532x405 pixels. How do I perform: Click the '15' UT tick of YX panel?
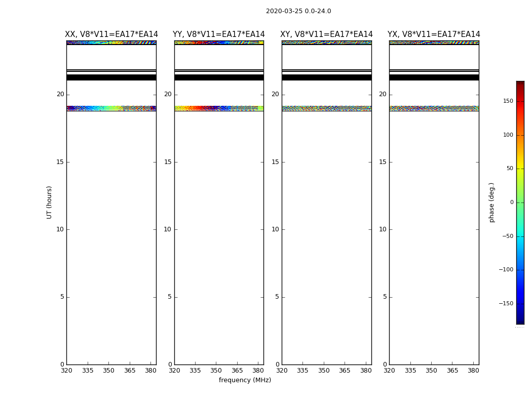383,162
